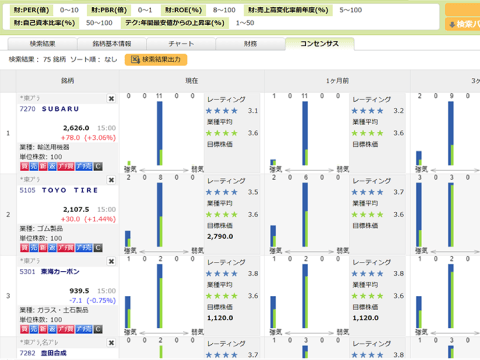Click the red プチ買 icon for SUBARU

(x=66, y=166)
